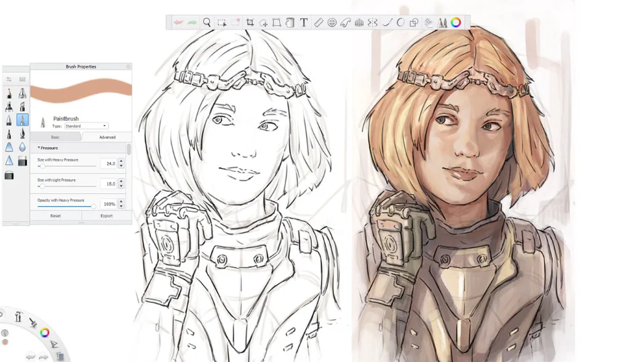Viewport: 644px width, 362px height.
Task: Click the Opacity with Heavy Pressure slider handle
Action: [x=95, y=206]
